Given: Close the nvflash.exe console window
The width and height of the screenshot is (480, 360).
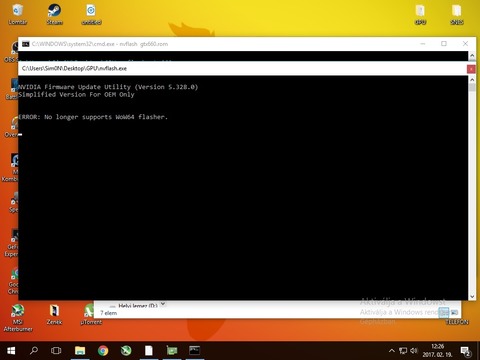Looking at the screenshot, I should [471, 69].
